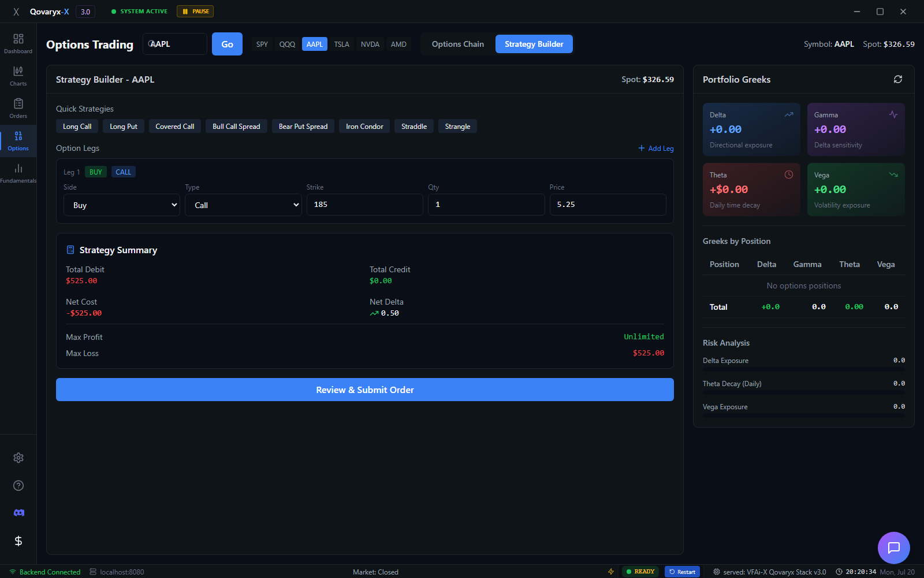Switch to the Strategy Builder tab

click(534, 44)
